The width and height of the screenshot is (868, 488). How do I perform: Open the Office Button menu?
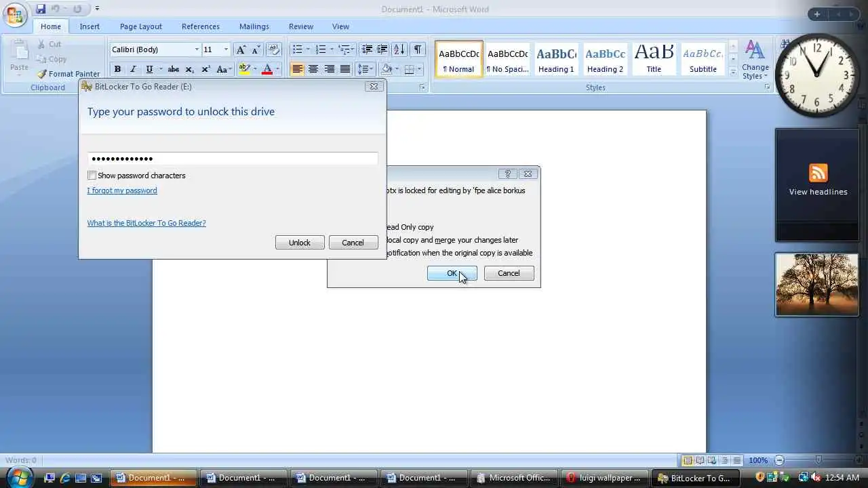click(x=14, y=14)
